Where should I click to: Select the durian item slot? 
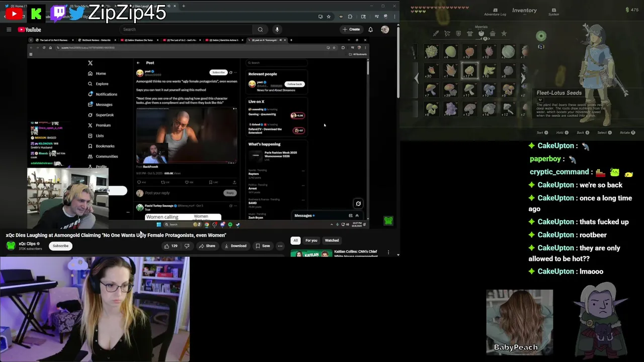[x=431, y=52]
